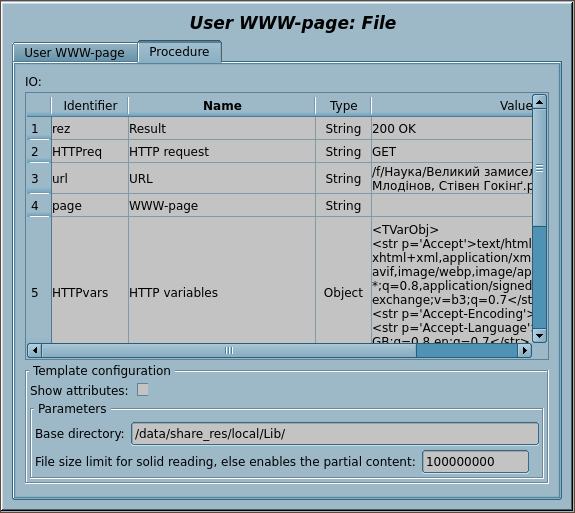The image size is (575, 513).
Task: Enable the Show attributes checkbox
Action: coord(143,390)
